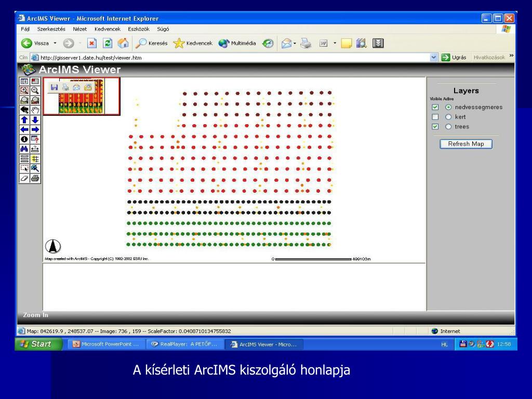The height and width of the screenshot is (399, 532).
Task: Open the Edit with Word dropdown arrow
Action: (x=335, y=43)
